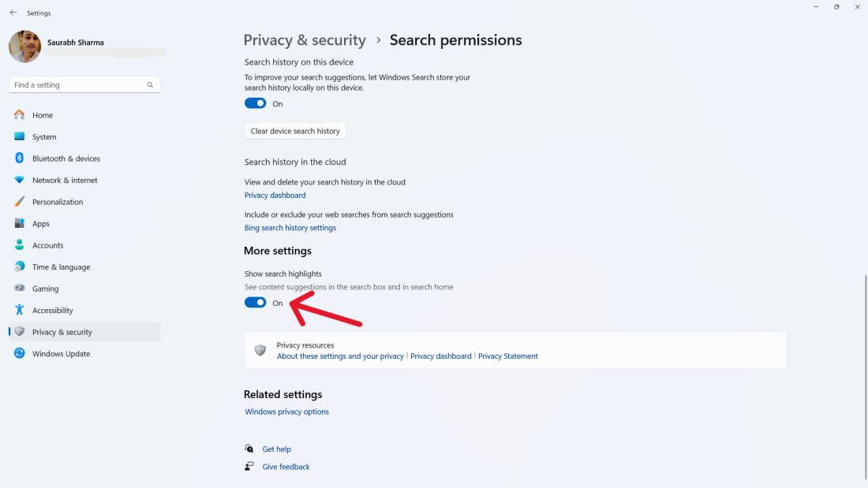Turn off search history on this device
The image size is (868, 488).
point(255,103)
